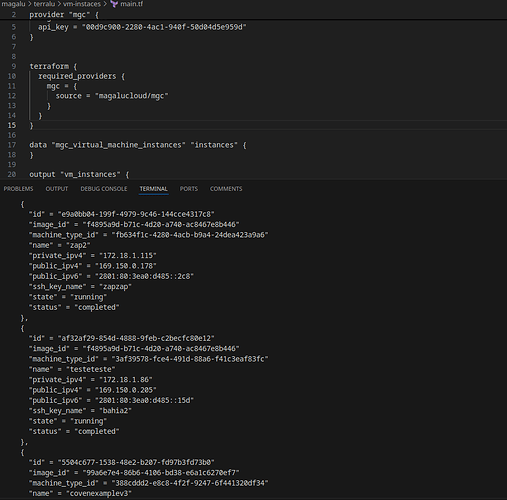Open the PROBLEMS panel tab
This screenshot has height=500, width=507.
click(18, 189)
